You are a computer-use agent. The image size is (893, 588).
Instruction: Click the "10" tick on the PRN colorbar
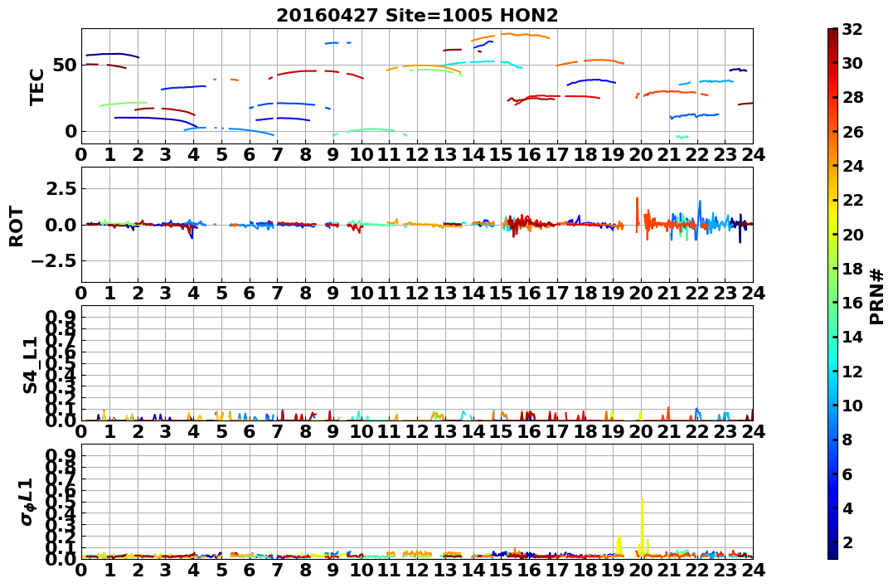pyautogui.click(x=852, y=405)
